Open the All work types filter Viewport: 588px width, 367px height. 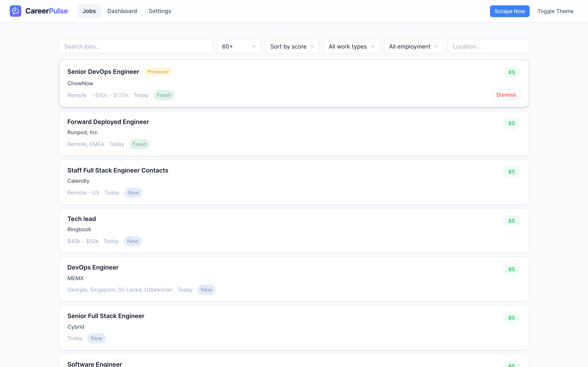tap(351, 46)
